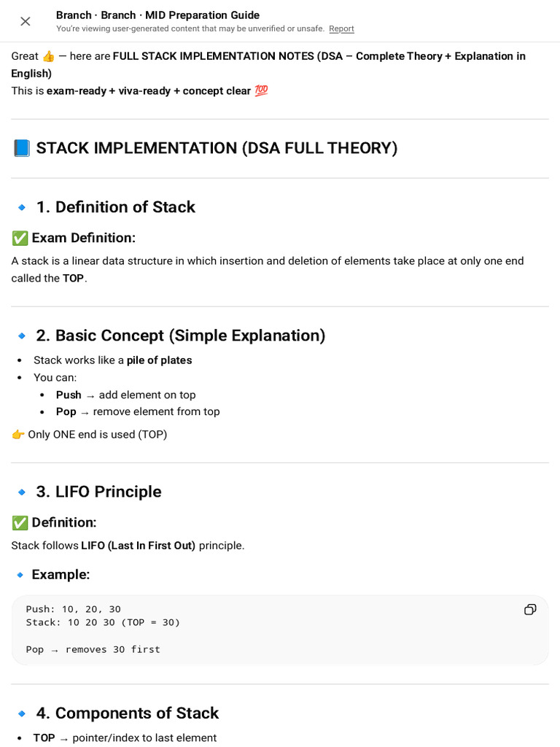Screen dimensions: 560x747
Task: Click the bold LIFO (Last In First Out) text
Action: coord(138,546)
